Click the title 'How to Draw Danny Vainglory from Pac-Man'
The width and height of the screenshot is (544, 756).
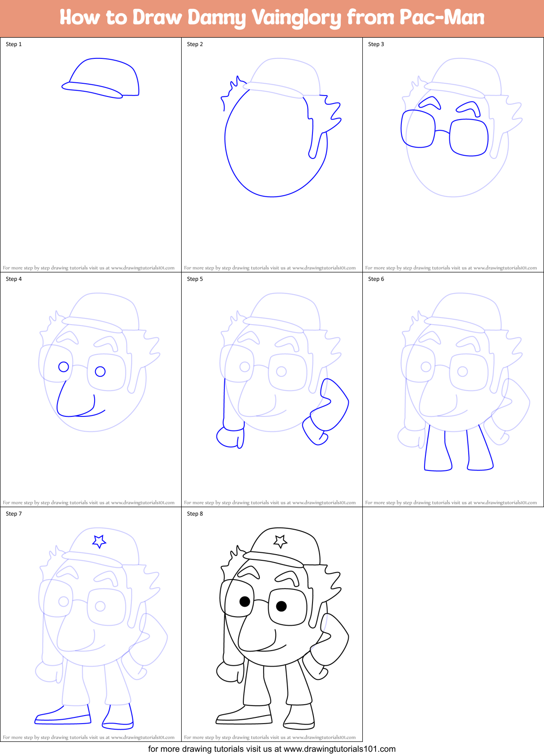[272, 17]
